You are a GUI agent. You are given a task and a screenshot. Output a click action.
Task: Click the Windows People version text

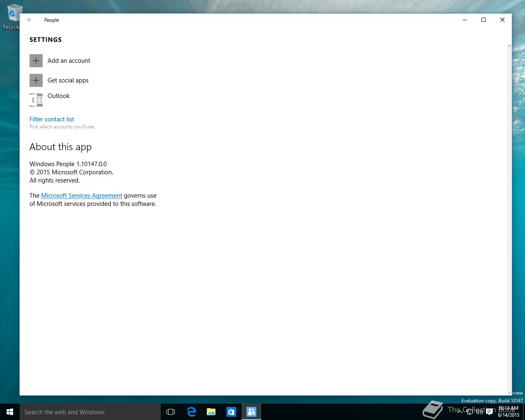point(68,164)
